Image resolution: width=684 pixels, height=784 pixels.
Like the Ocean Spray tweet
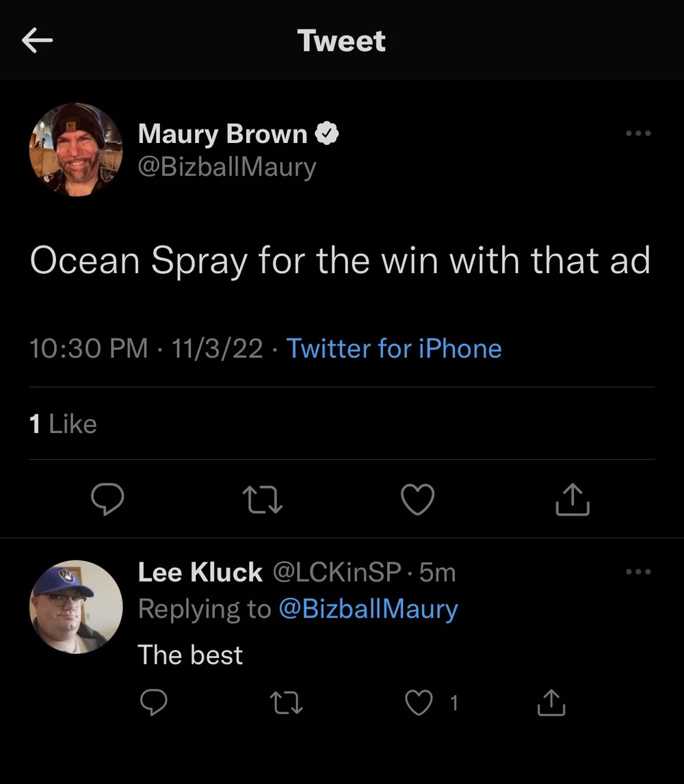(x=417, y=499)
